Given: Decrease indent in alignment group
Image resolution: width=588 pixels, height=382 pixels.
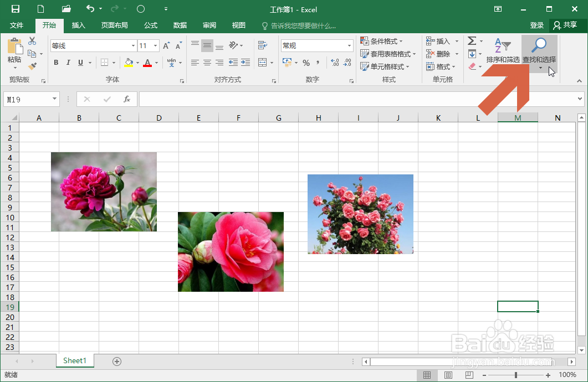Looking at the screenshot, I should tap(233, 63).
